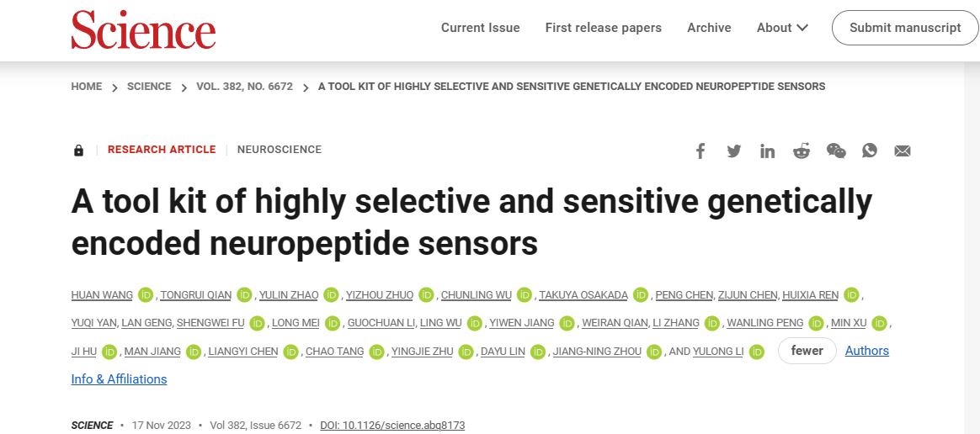Share article on LinkedIn

pos(768,151)
